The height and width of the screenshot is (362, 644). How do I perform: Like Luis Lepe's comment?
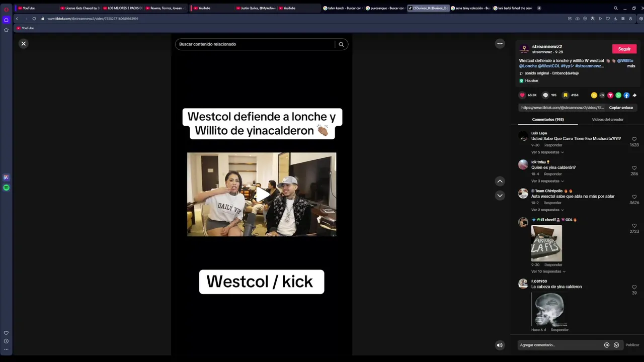[634, 139]
